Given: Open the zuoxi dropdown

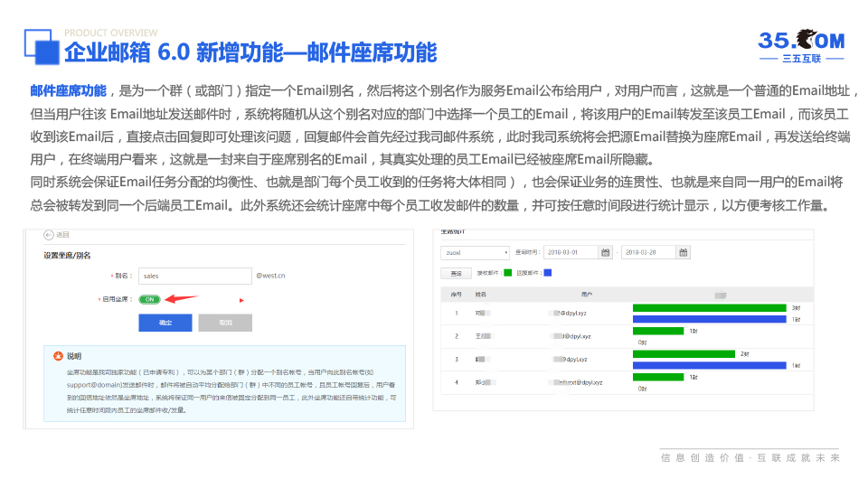Looking at the screenshot, I should 476,252.
